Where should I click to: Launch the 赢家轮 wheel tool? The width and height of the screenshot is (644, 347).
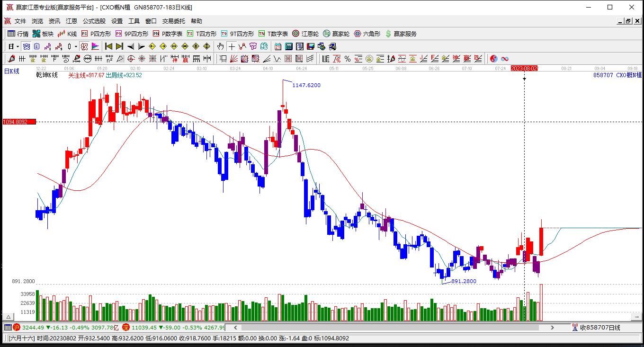point(336,34)
